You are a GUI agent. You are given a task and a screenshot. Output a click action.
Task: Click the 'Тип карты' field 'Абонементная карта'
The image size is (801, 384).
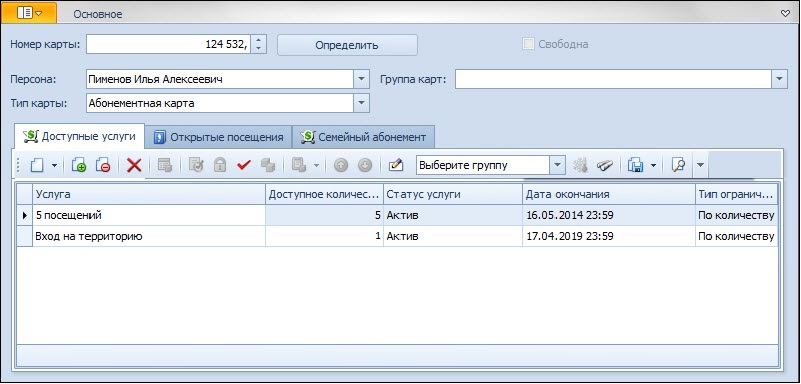pyautogui.click(x=220, y=103)
